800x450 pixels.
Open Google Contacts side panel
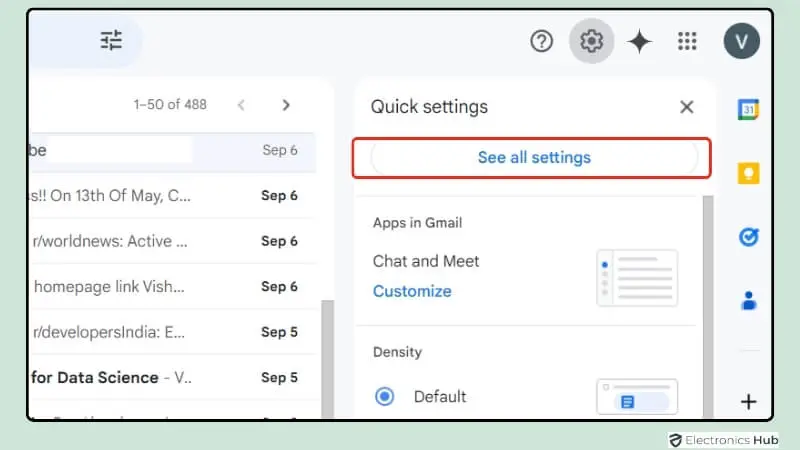tap(748, 301)
